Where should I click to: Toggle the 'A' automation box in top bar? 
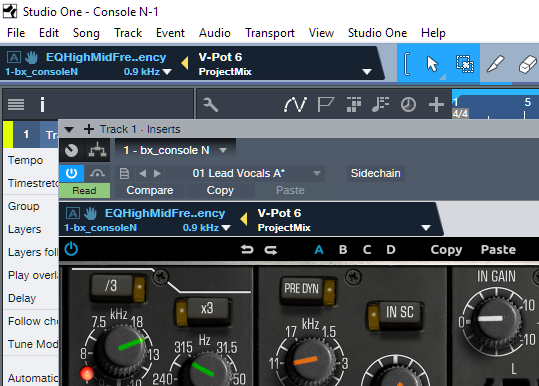14,57
